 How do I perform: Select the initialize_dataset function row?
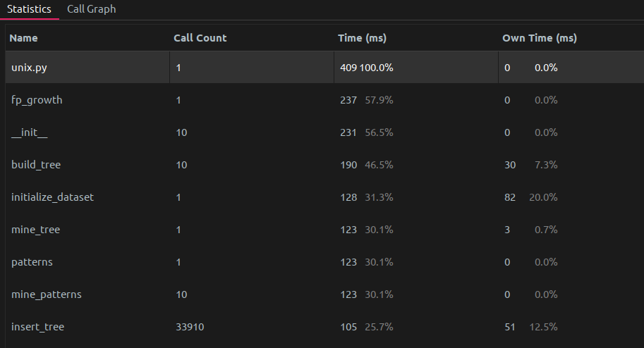[x=324, y=197]
